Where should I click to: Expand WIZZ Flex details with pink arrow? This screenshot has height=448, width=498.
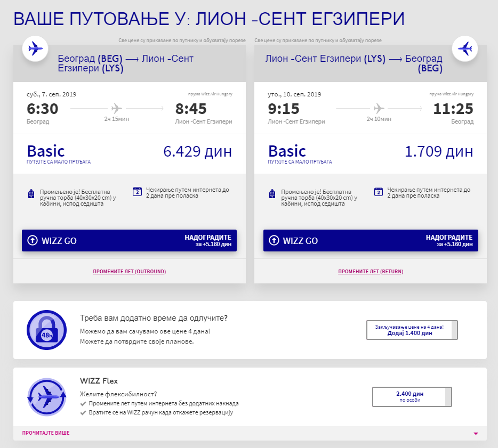[x=476, y=434]
